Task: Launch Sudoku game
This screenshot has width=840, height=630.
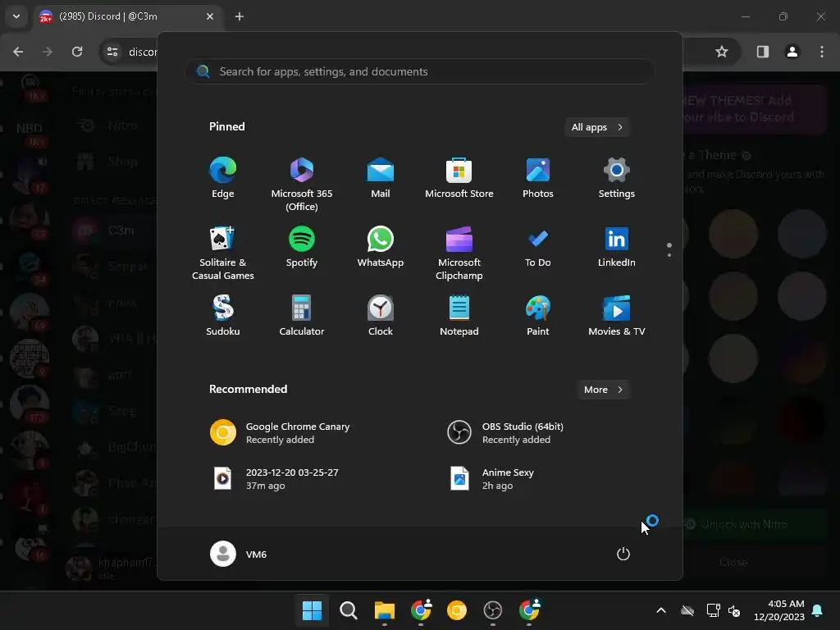Action: pyautogui.click(x=223, y=316)
